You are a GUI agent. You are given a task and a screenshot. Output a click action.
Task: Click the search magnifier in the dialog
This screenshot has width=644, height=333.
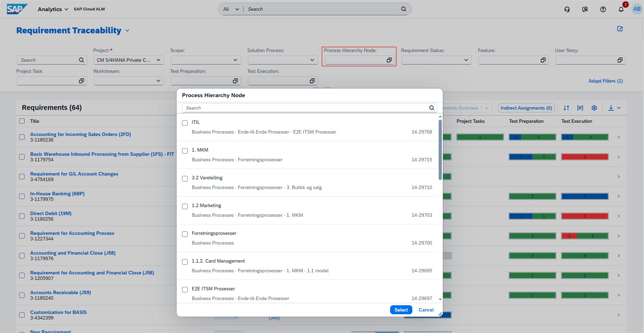[x=431, y=108]
